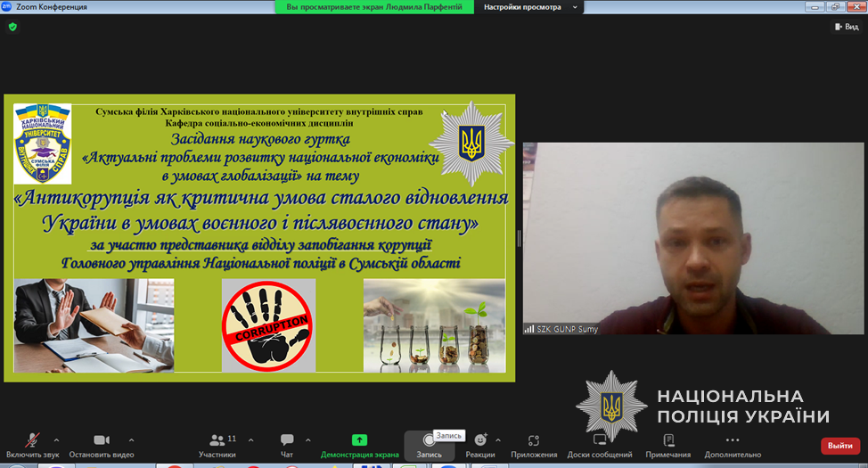The image size is (868, 468).
Task: Expand audio options arrow beside microphone
Action: click(x=56, y=439)
